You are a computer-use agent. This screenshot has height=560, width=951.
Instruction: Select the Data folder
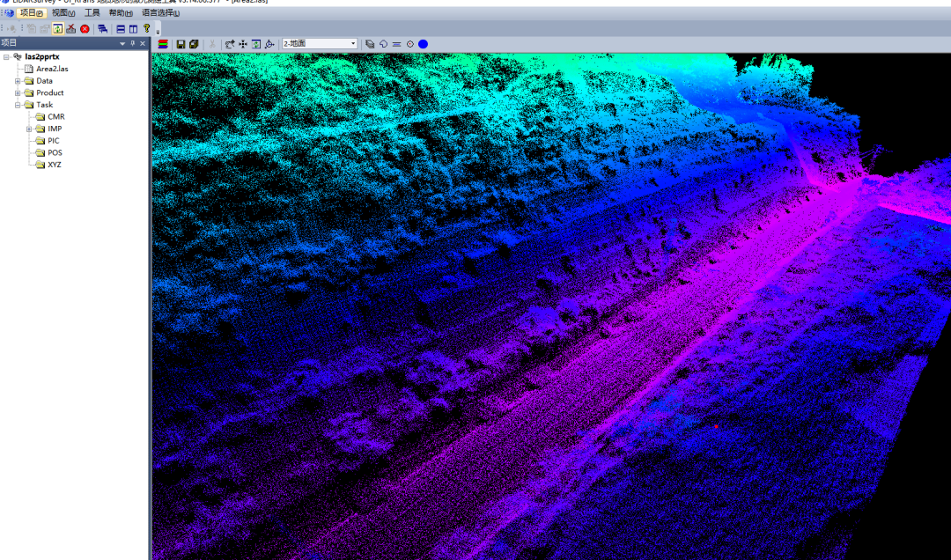pos(44,81)
